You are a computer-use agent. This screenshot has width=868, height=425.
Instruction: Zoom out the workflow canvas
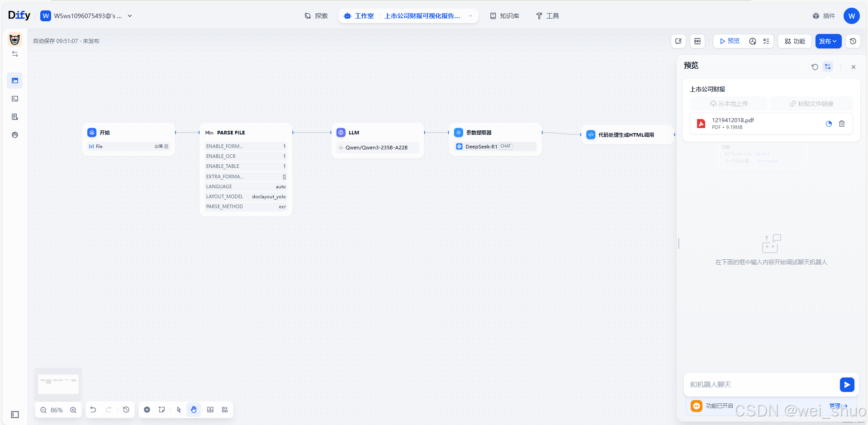point(43,410)
